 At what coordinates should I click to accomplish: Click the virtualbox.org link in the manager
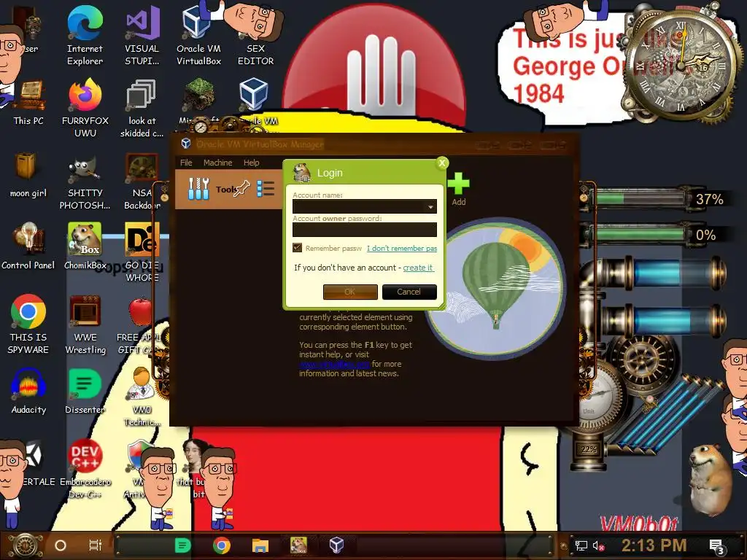pos(334,365)
